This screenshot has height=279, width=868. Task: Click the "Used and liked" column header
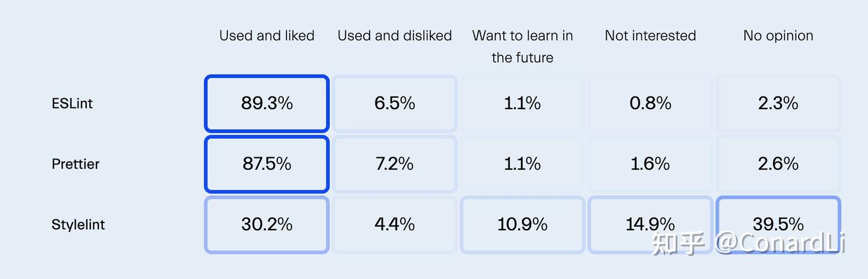266,36
